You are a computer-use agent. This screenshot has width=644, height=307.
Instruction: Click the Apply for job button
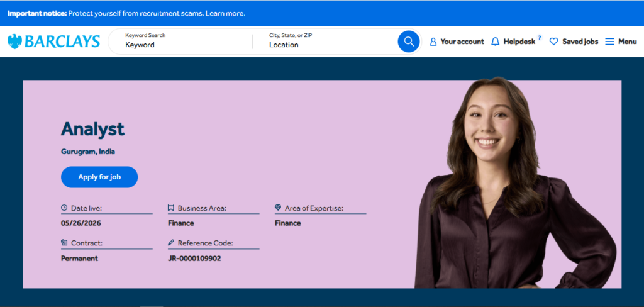pos(99,177)
